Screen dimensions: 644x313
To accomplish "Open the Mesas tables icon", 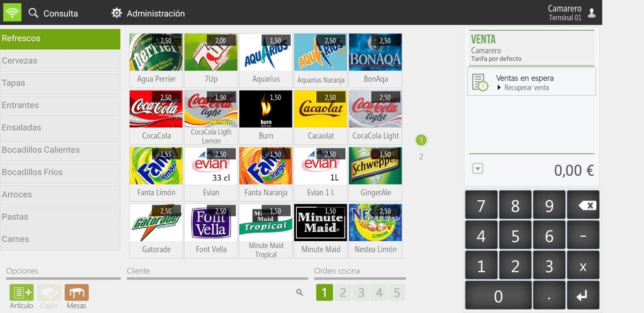I will [x=76, y=292].
